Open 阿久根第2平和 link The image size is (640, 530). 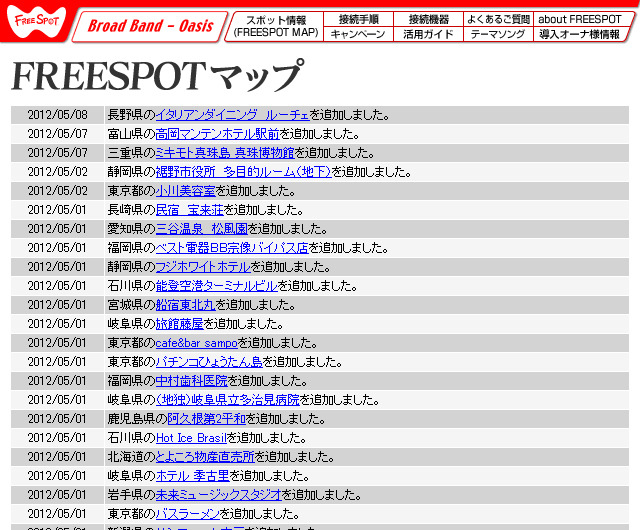click(207, 419)
